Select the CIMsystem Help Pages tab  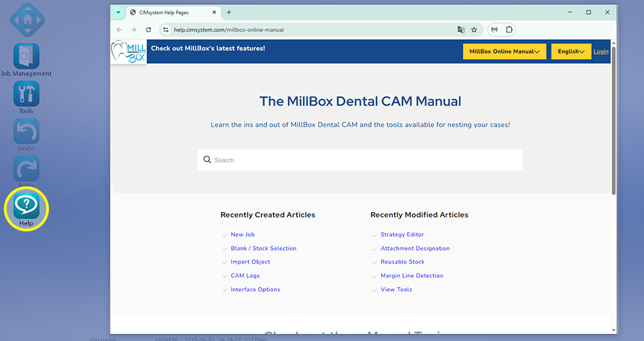pos(173,12)
